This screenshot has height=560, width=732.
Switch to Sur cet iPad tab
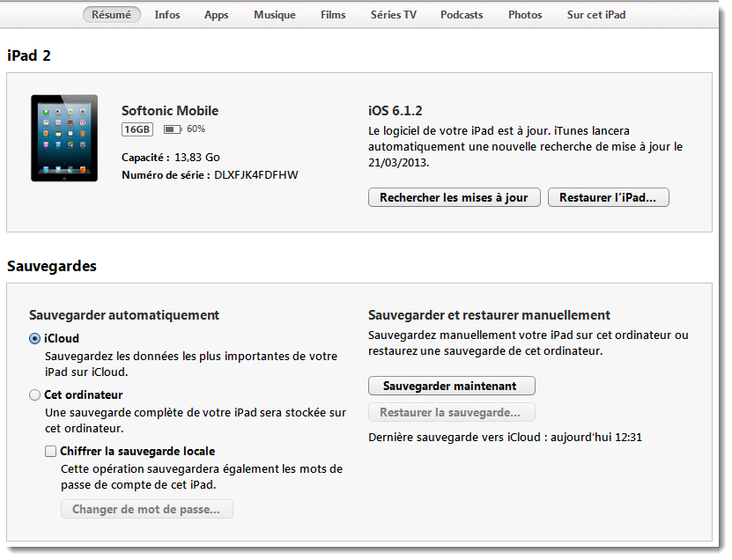tap(596, 15)
